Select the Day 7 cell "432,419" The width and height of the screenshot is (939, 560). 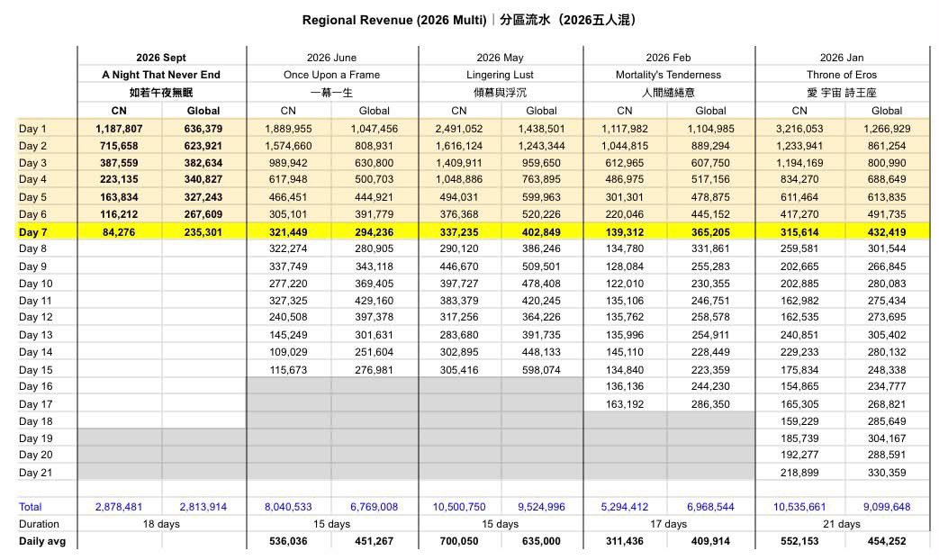(x=886, y=232)
